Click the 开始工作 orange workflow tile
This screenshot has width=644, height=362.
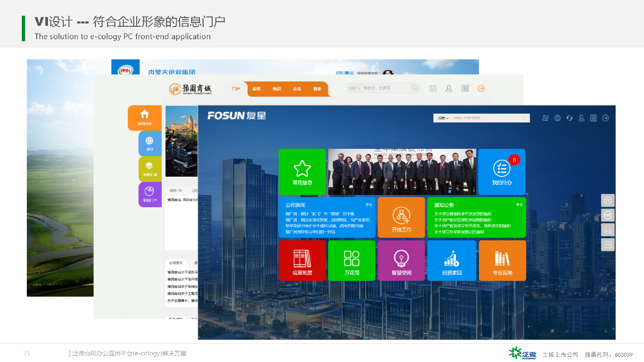point(401,217)
